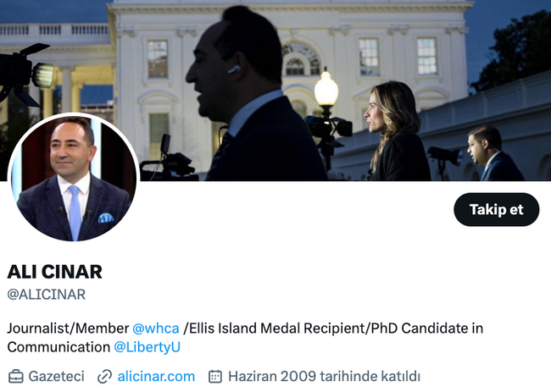Visit the alicinar.com website link
Image resolution: width=551 pixels, height=392 pixels.
(156, 376)
